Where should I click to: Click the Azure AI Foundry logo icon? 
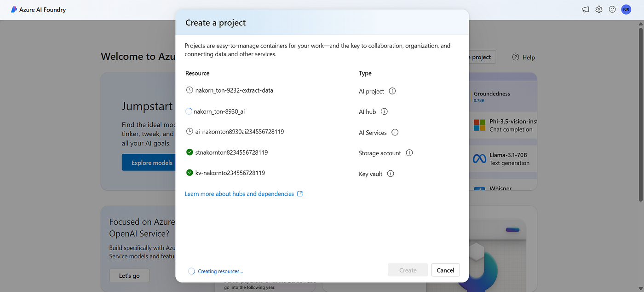(x=14, y=9)
